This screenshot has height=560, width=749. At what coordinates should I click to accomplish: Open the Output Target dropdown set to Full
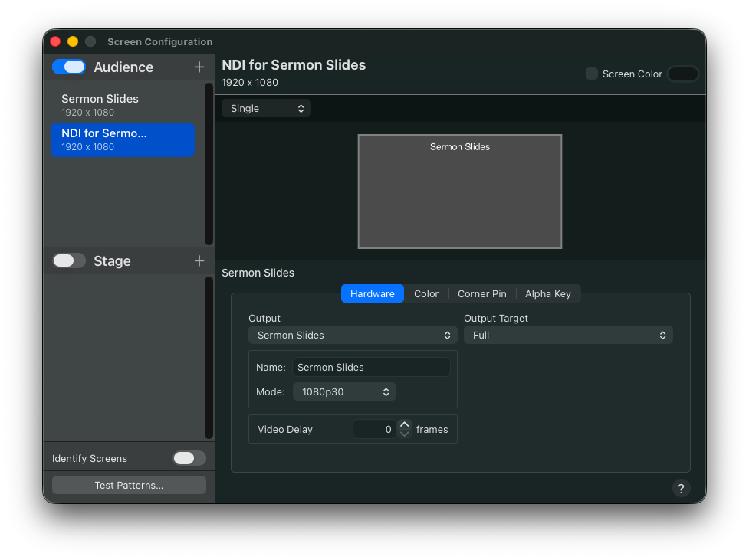568,335
